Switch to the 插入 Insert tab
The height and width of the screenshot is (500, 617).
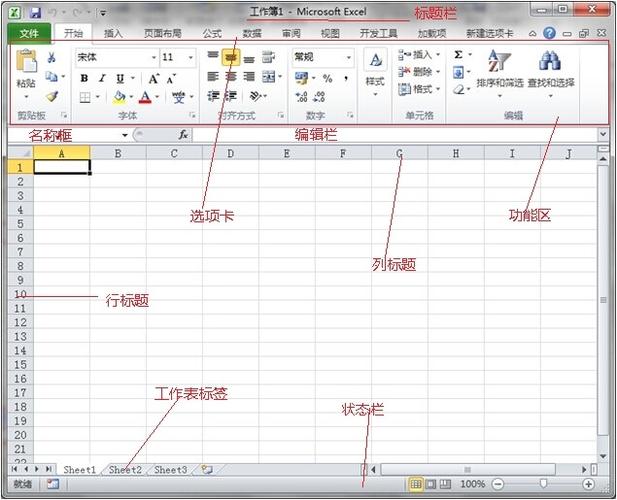coord(113,34)
